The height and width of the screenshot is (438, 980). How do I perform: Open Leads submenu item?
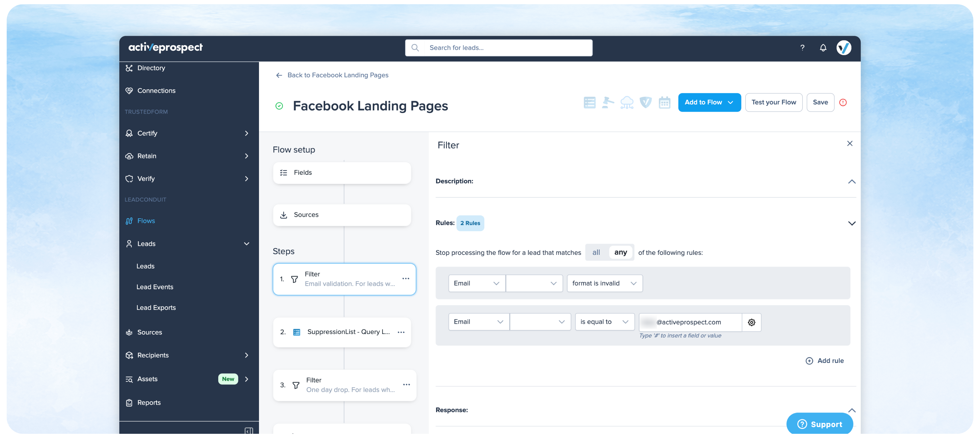[x=145, y=266]
